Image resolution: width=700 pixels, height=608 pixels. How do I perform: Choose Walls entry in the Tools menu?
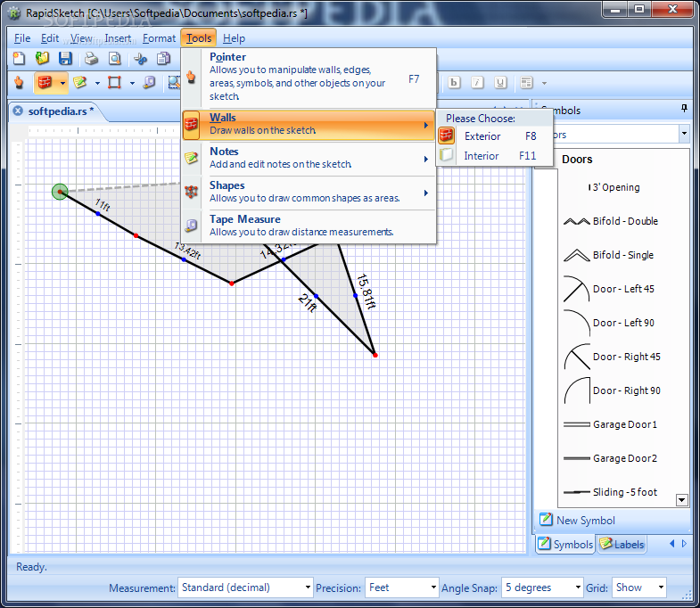tap(309, 125)
